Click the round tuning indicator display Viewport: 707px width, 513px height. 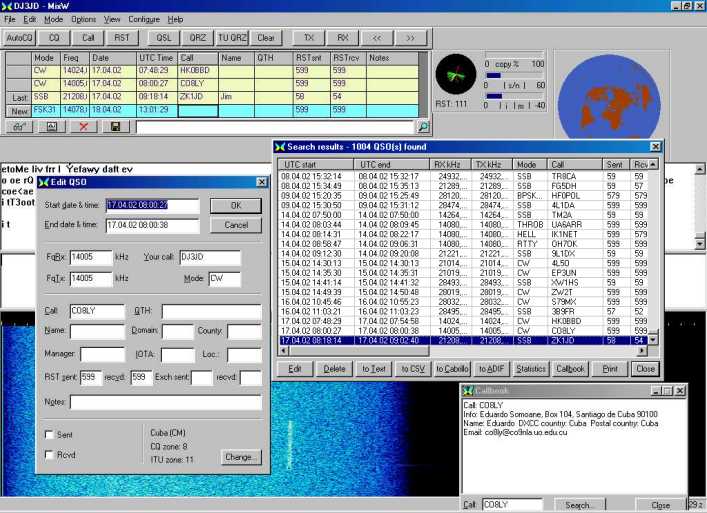(x=456, y=75)
